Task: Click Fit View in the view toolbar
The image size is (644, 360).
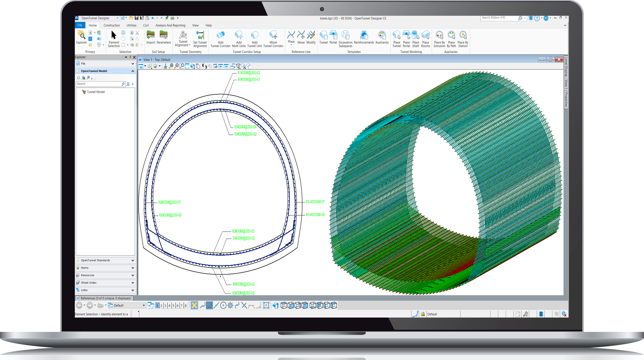Action: [x=187, y=66]
